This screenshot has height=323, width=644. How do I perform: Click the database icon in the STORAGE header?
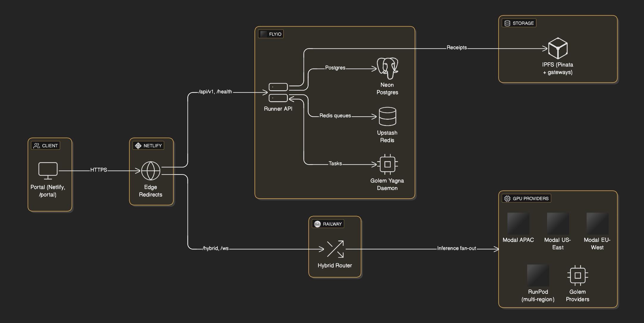click(507, 23)
